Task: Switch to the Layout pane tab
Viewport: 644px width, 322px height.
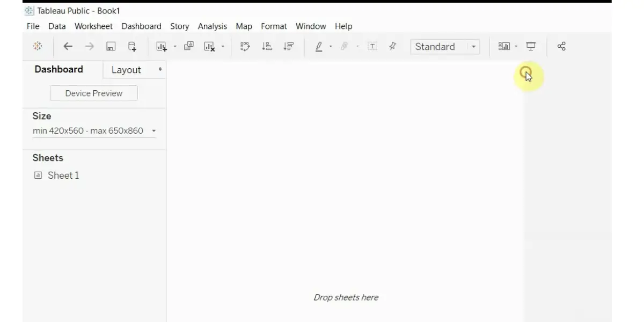Action: coord(126,70)
